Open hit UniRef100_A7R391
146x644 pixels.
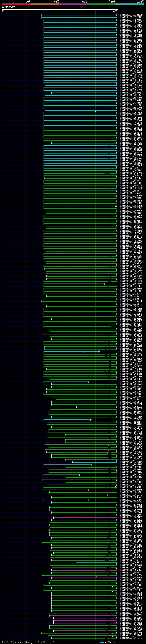[x=131, y=25]
